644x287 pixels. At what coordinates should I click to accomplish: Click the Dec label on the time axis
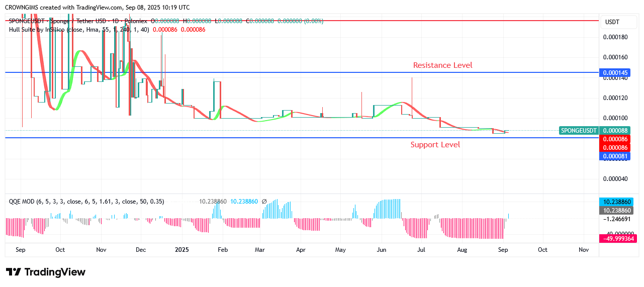pyautogui.click(x=141, y=249)
